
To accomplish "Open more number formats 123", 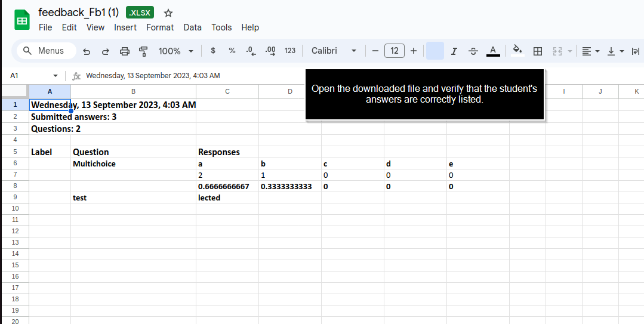I will point(290,51).
